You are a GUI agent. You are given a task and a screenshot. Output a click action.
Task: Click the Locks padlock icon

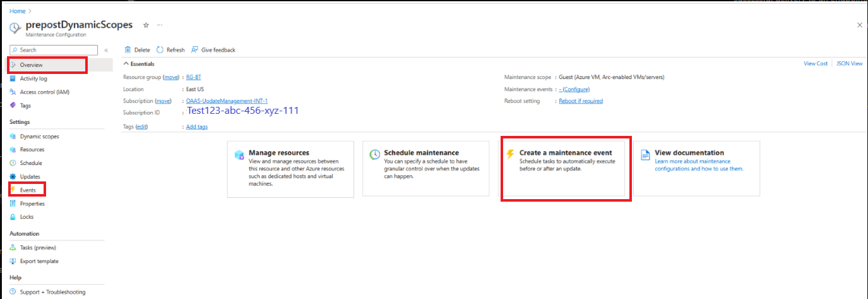click(x=13, y=217)
